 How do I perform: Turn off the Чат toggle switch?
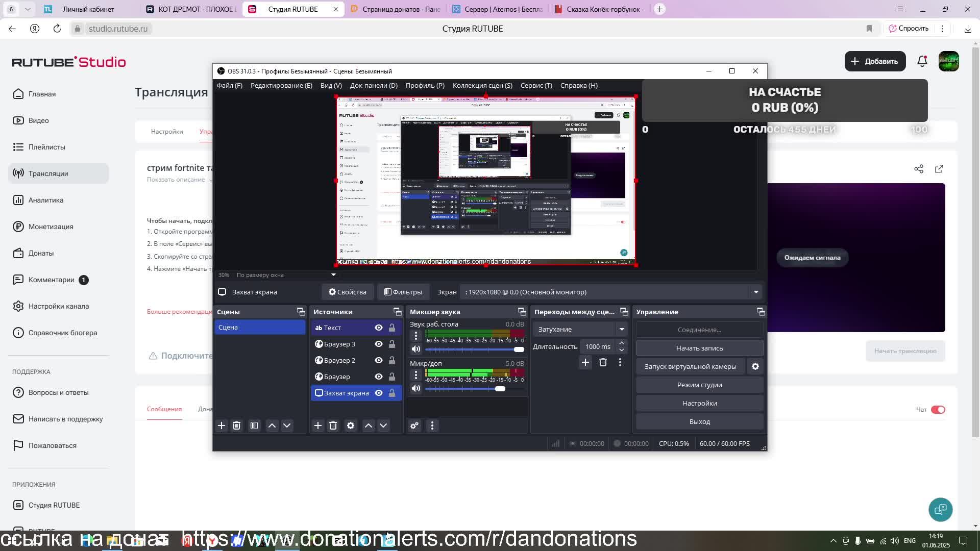938,410
